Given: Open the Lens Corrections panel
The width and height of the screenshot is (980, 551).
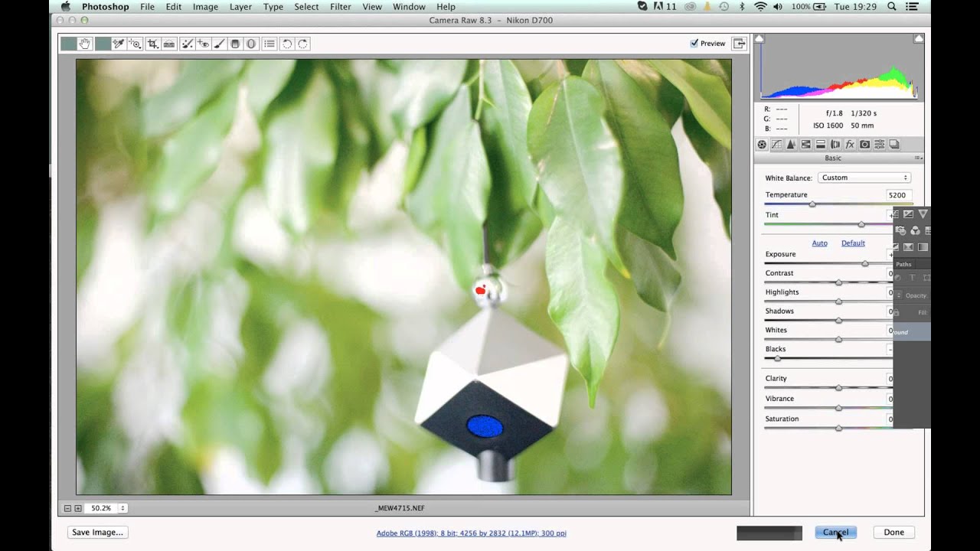Looking at the screenshot, I should [835, 144].
